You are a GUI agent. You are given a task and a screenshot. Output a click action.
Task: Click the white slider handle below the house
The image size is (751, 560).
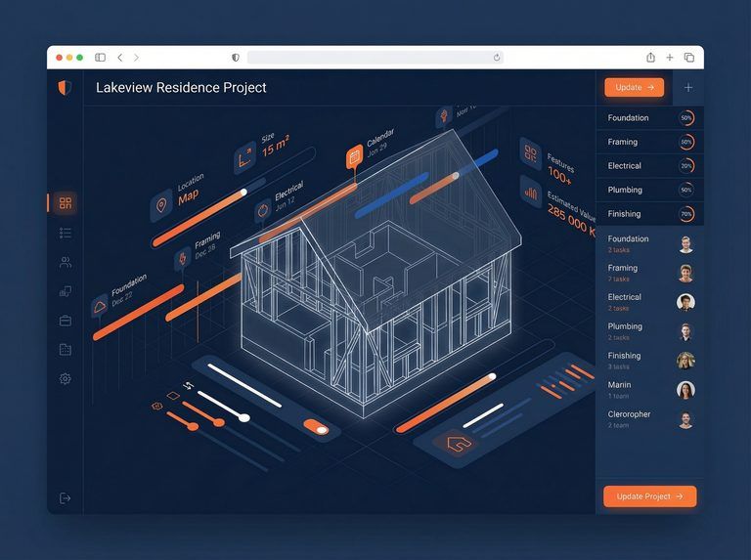(x=244, y=417)
